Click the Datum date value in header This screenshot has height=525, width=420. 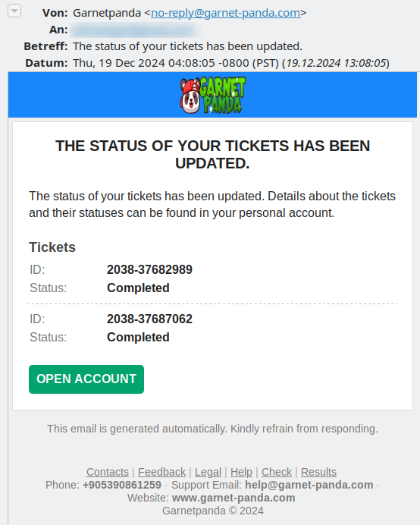pos(231,63)
